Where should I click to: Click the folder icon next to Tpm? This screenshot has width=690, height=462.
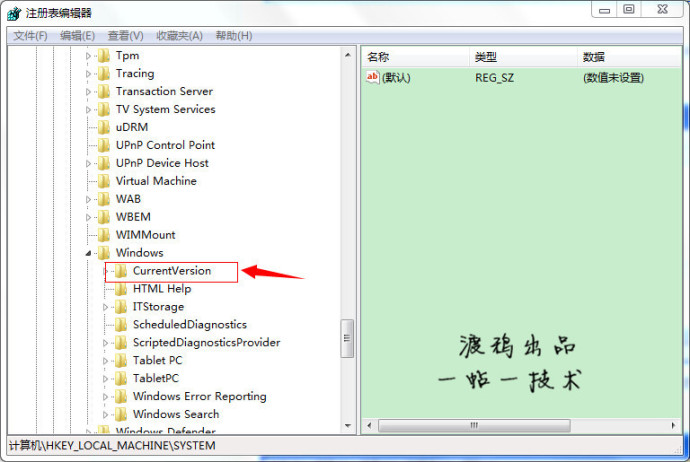pos(104,55)
